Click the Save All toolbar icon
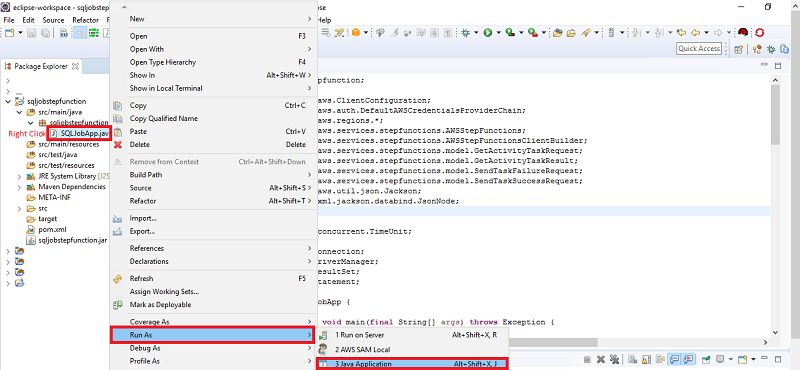The width and height of the screenshot is (800, 370). point(45,33)
